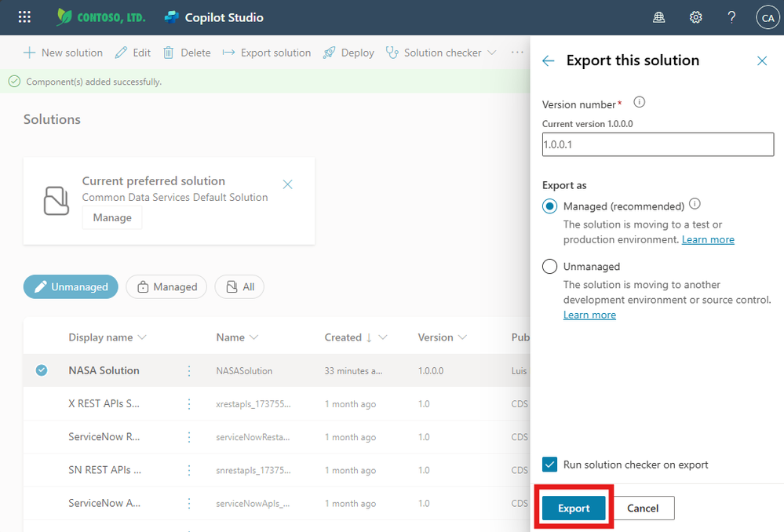Click Edit in the command bar
The image size is (784, 532).
click(133, 53)
